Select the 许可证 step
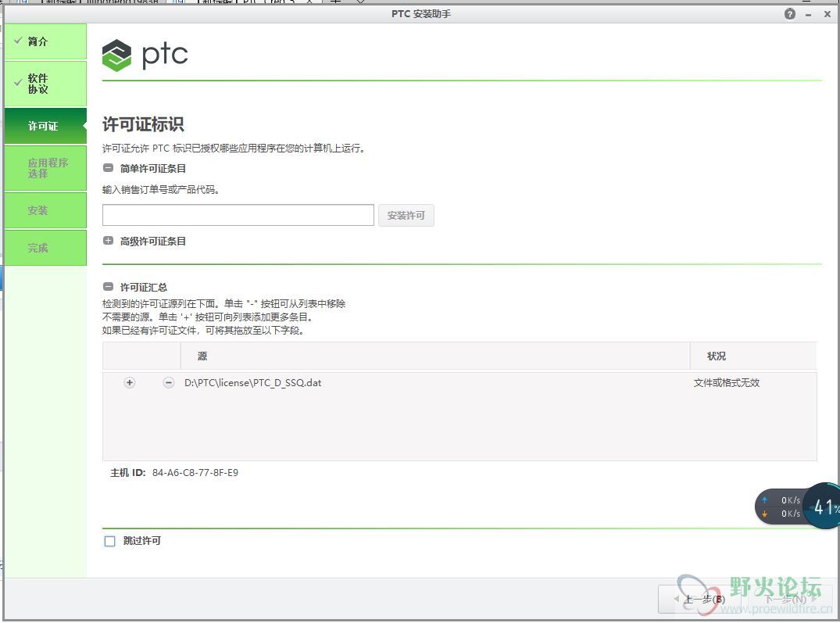This screenshot has height=623, width=840. pyautogui.click(x=45, y=126)
